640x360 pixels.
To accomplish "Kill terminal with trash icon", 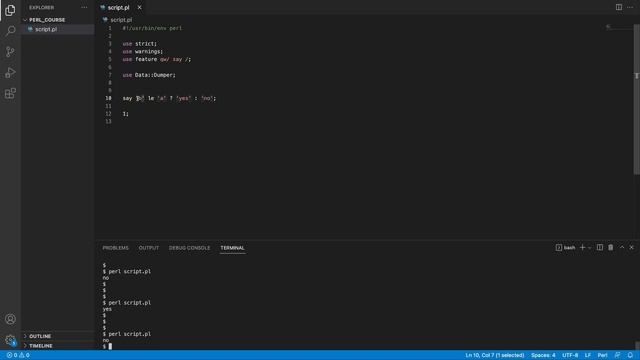I will (x=611, y=247).
